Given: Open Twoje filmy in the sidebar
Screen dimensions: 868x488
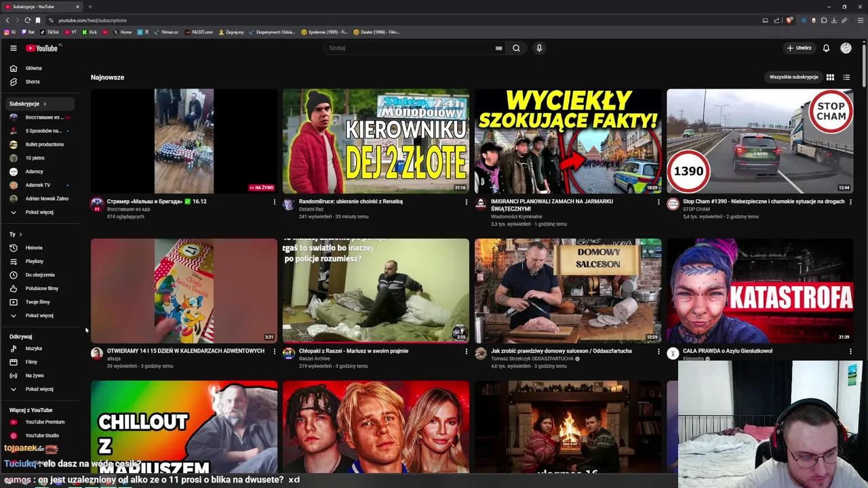Looking at the screenshot, I should click(x=39, y=302).
